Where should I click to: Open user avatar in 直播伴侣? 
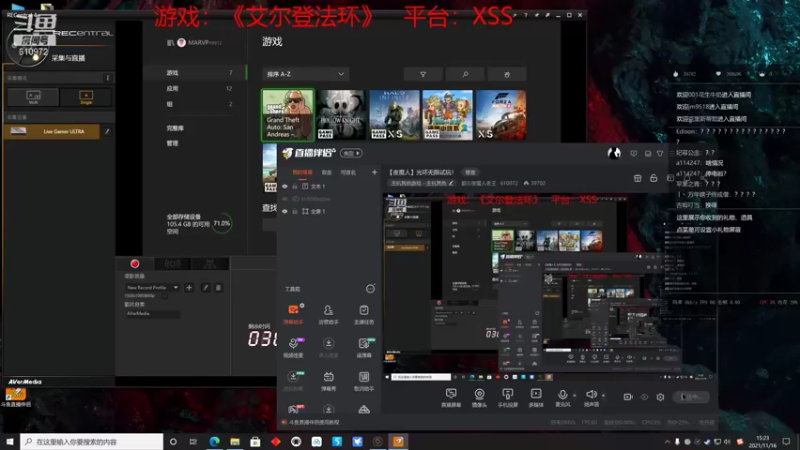point(614,153)
